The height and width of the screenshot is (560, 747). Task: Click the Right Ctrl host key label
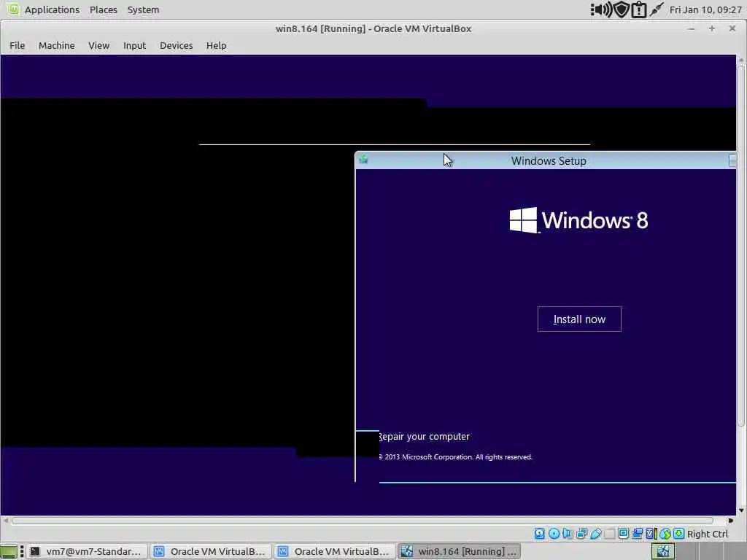(708, 534)
